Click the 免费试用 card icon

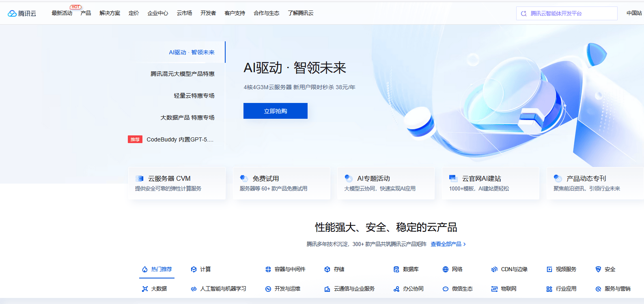pos(244,178)
